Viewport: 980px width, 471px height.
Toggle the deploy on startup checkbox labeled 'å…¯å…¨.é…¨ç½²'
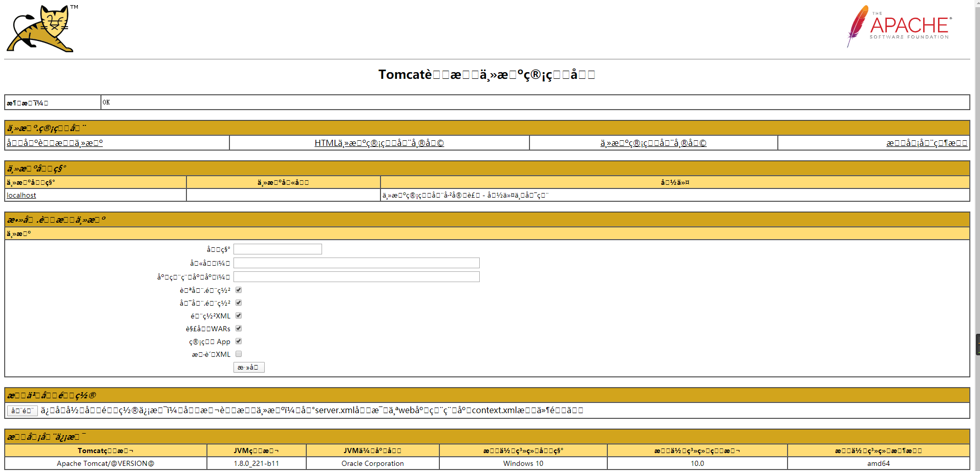coord(239,303)
